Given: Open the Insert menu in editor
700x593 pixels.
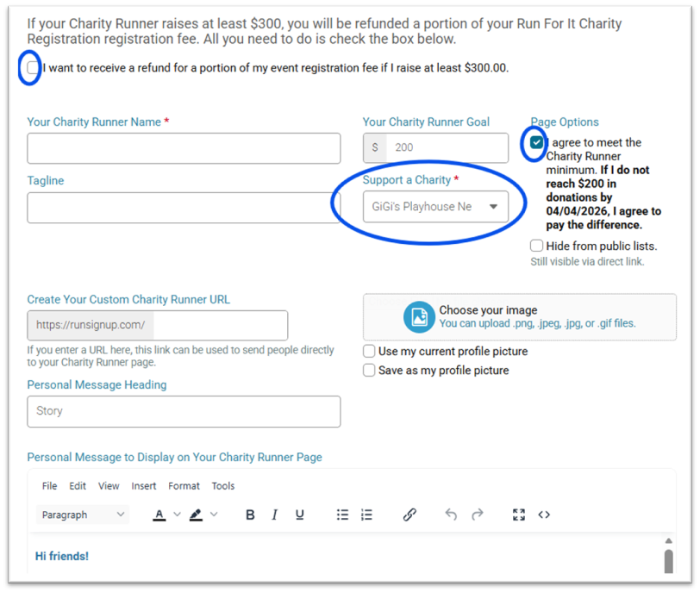Looking at the screenshot, I should pyautogui.click(x=144, y=486).
